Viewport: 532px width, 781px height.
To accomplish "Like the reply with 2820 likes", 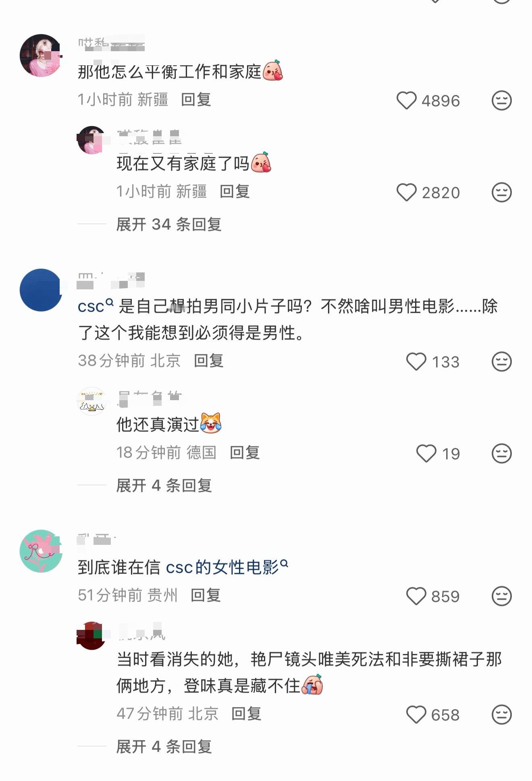I will coord(406,192).
